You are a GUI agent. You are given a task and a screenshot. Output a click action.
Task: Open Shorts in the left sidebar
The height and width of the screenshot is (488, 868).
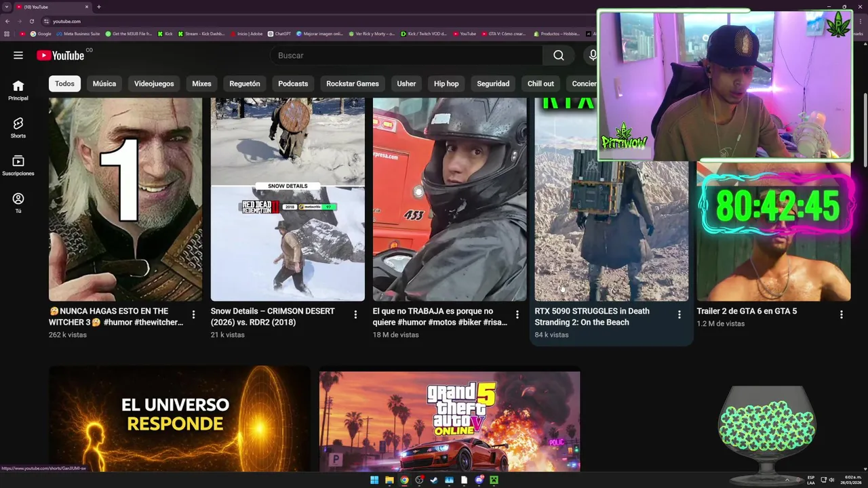[18, 127]
